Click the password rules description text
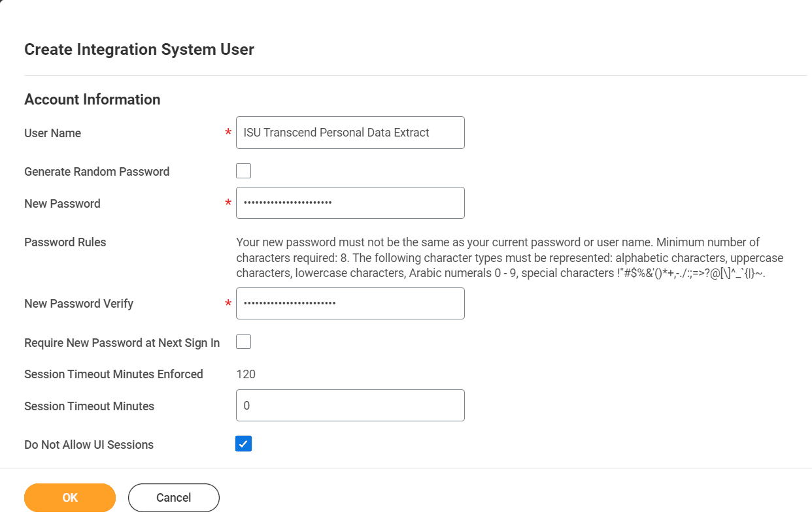812x520 pixels. (510, 257)
